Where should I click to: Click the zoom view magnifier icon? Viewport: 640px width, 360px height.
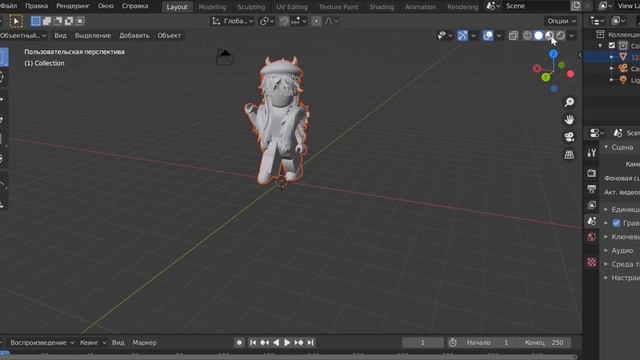pyautogui.click(x=569, y=102)
